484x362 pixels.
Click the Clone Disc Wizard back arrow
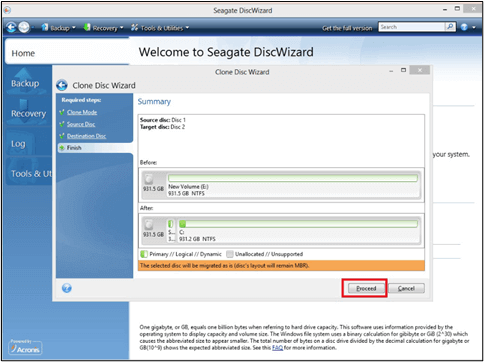point(62,85)
